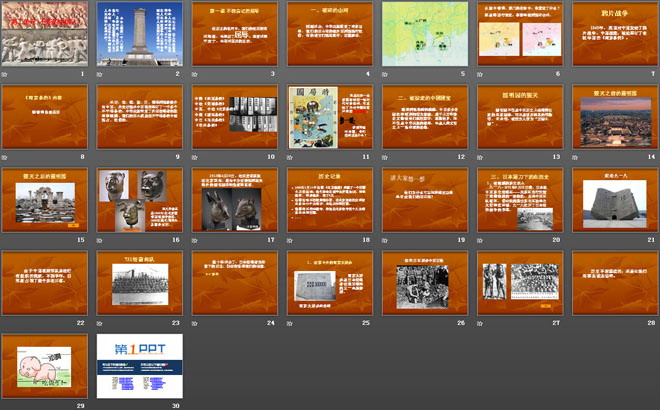Click the animation star icon under slide 14
This screenshot has height=410, width=660.
click(x=575, y=157)
